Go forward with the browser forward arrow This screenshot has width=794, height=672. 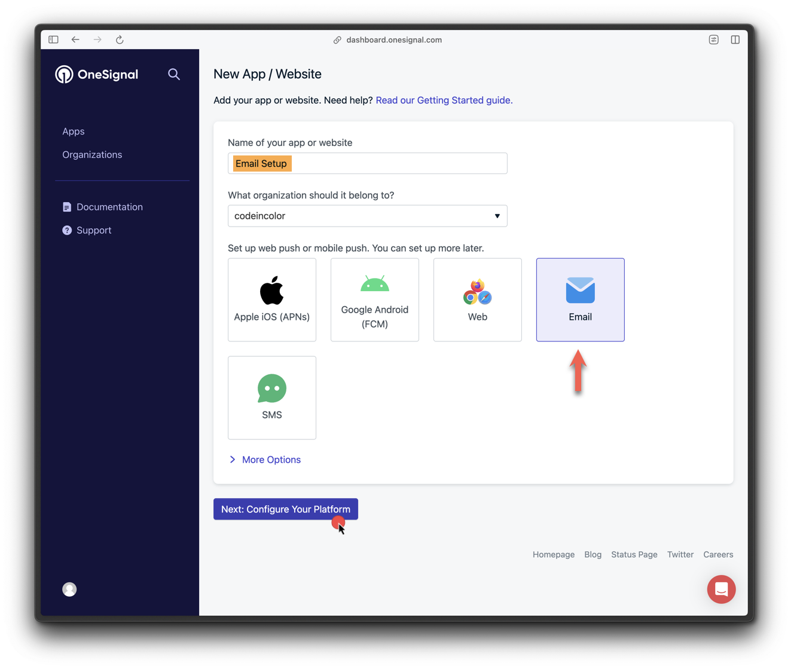click(97, 39)
